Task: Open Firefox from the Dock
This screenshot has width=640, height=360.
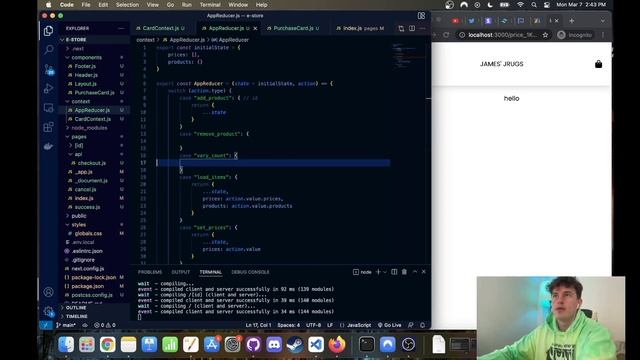Action: (337, 345)
